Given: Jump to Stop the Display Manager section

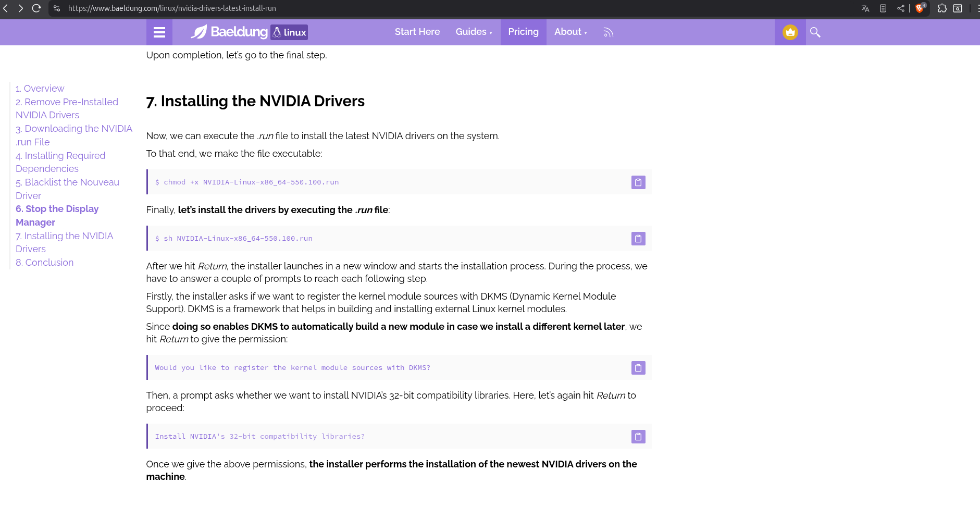Looking at the screenshot, I should pyautogui.click(x=57, y=216).
